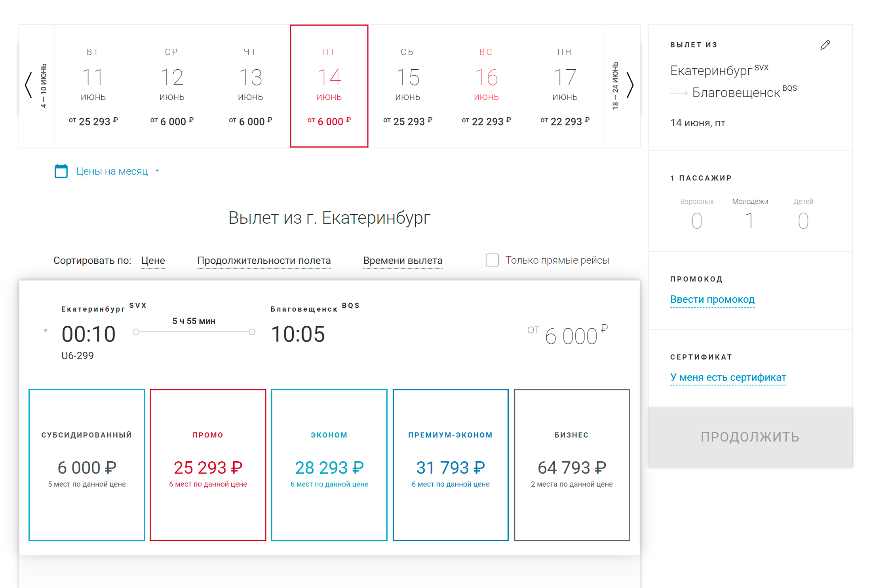Click the flight number U6-299
The width and height of the screenshot is (871, 588).
78,356
